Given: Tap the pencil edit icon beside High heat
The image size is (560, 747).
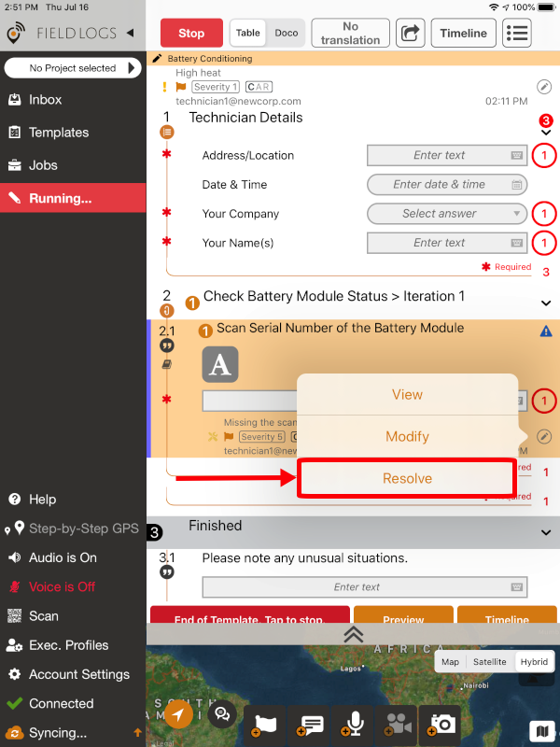Looking at the screenshot, I should coord(544,87).
